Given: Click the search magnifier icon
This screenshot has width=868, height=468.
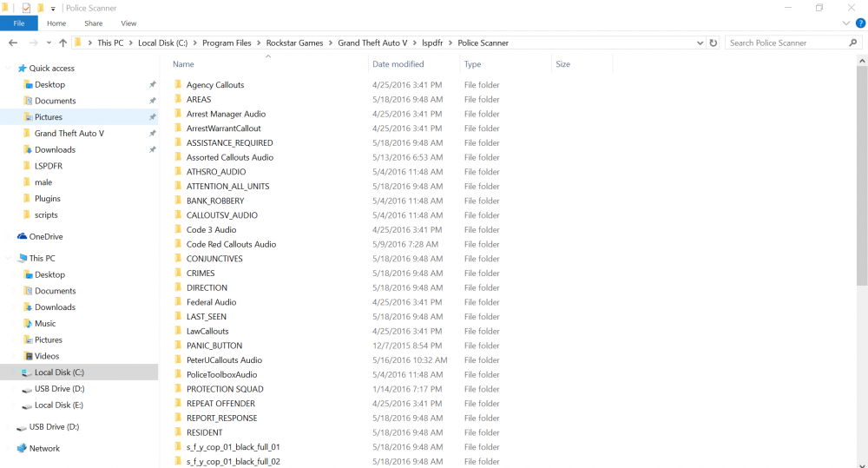Looking at the screenshot, I should [853, 43].
